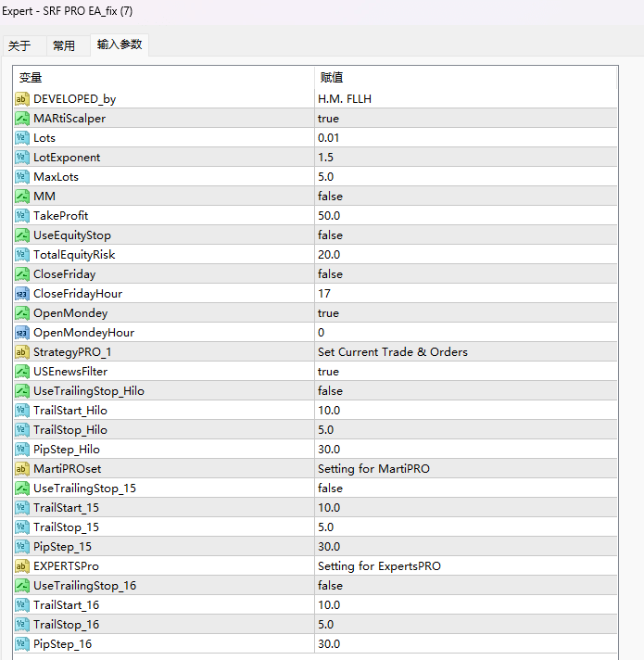Click the string icon beside DEVELOPED_by
Screen dimensions: 644x660
[22, 99]
